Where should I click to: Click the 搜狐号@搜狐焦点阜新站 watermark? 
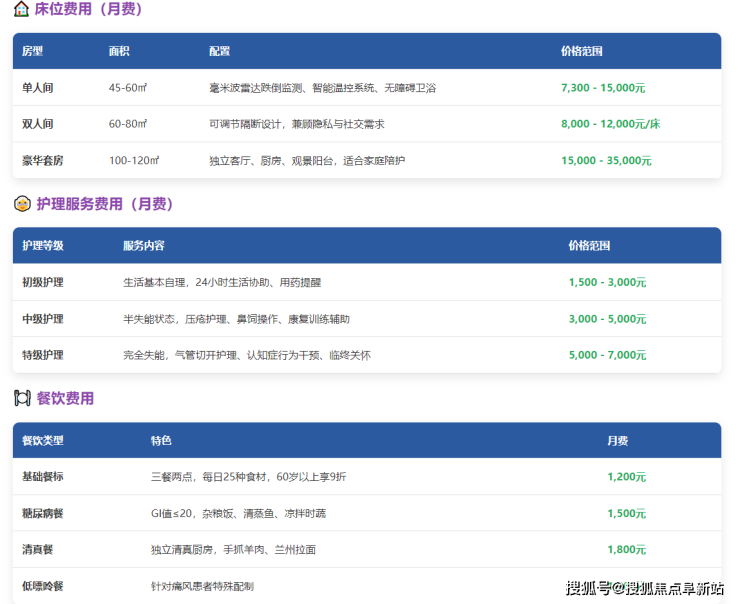pyautogui.click(x=644, y=587)
